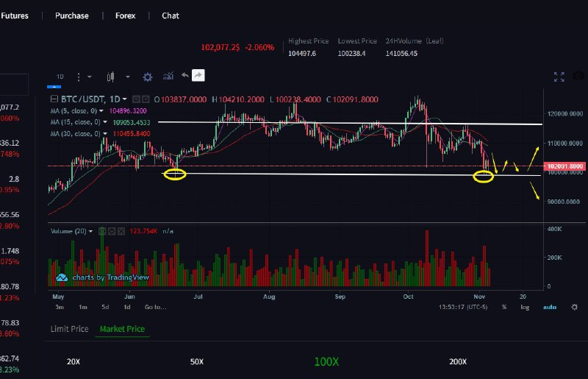Toggle percent scale on price axis
Screen dimensions: 588x379
[504, 307]
